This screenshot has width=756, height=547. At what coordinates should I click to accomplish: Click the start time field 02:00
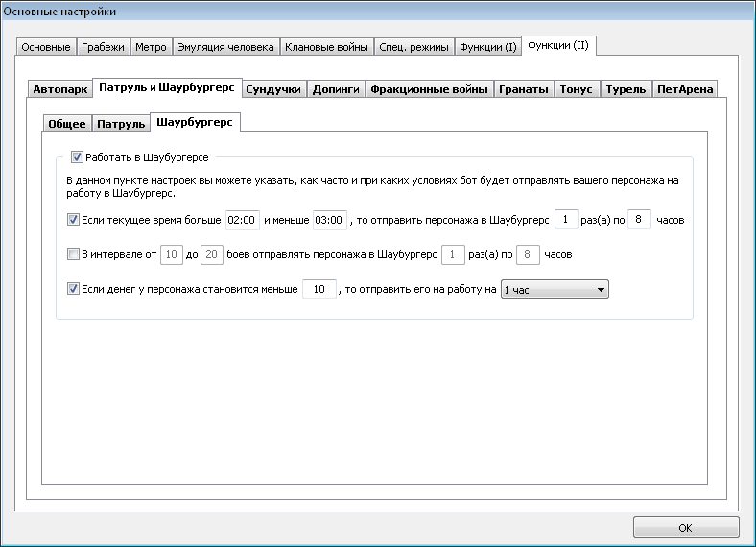[243, 220]
